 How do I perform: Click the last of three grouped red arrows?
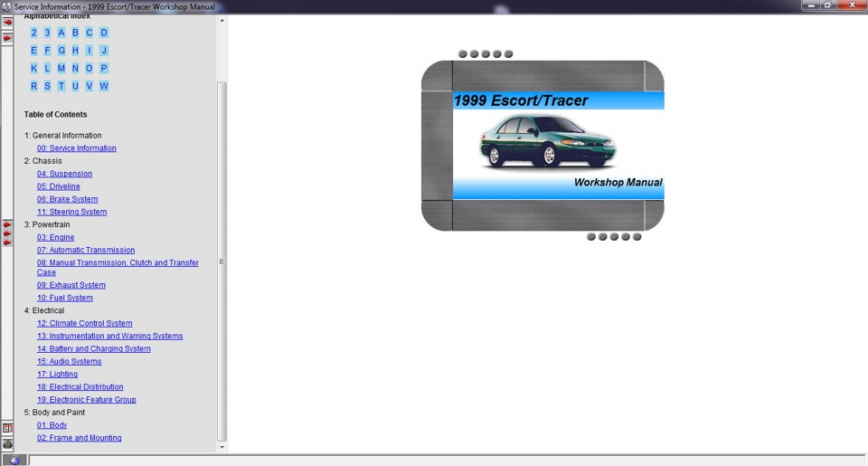coord(7,243)
